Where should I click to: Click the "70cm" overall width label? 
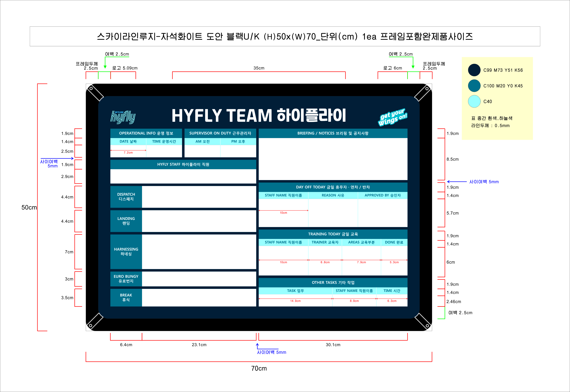point(259,368)
